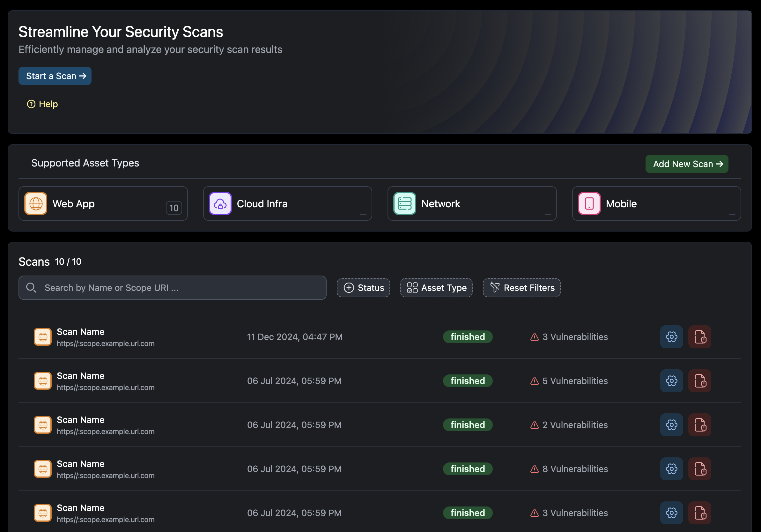Click the Add New Scan button
Screen dimensions: 761x532
687,164
